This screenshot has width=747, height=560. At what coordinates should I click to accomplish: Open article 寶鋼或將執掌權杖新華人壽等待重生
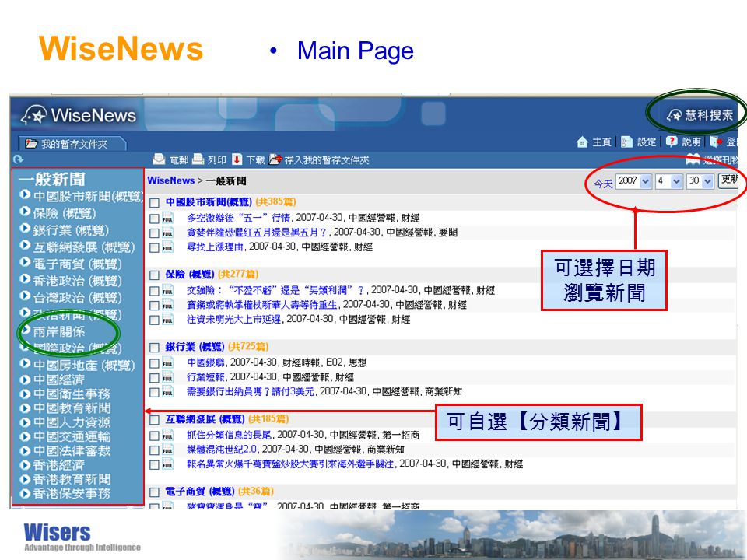262,305
